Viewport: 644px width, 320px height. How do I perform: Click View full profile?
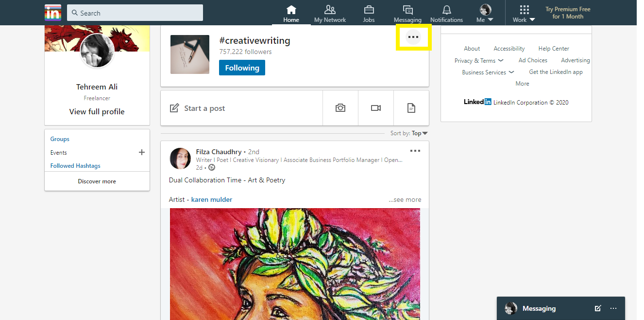coord(97,111)
